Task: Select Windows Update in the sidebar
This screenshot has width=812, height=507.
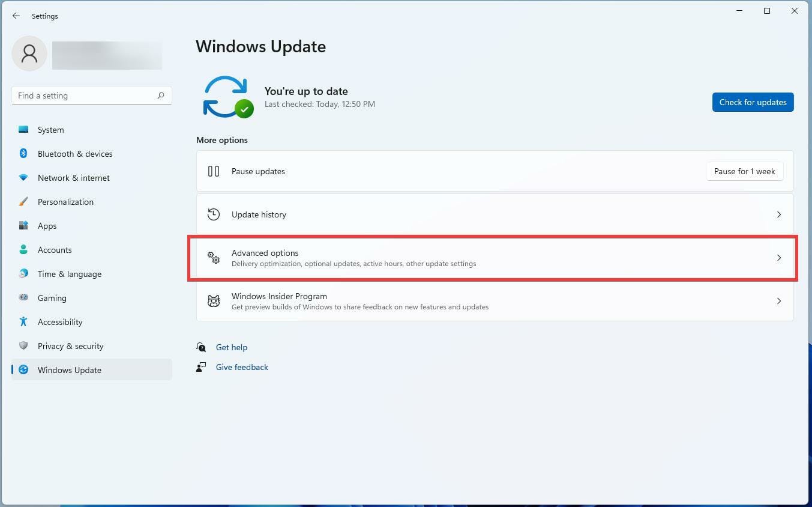Action: click(x=69, y=370)
